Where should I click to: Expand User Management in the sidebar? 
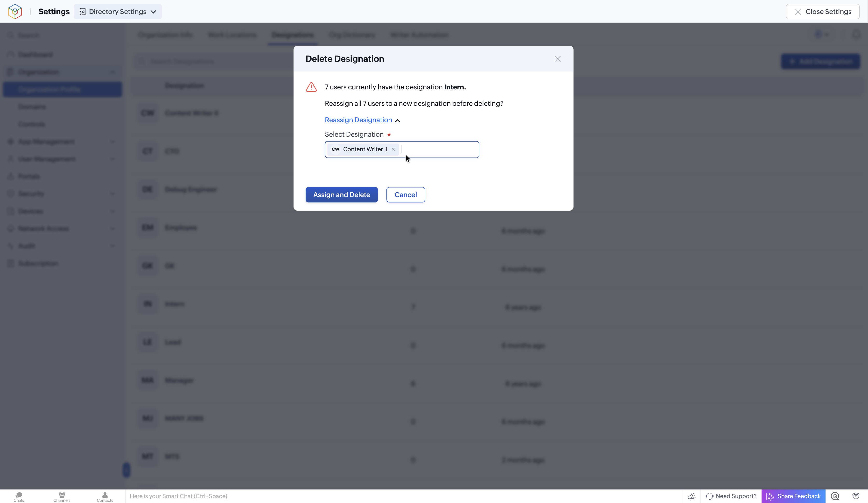[x=63, y=159]
